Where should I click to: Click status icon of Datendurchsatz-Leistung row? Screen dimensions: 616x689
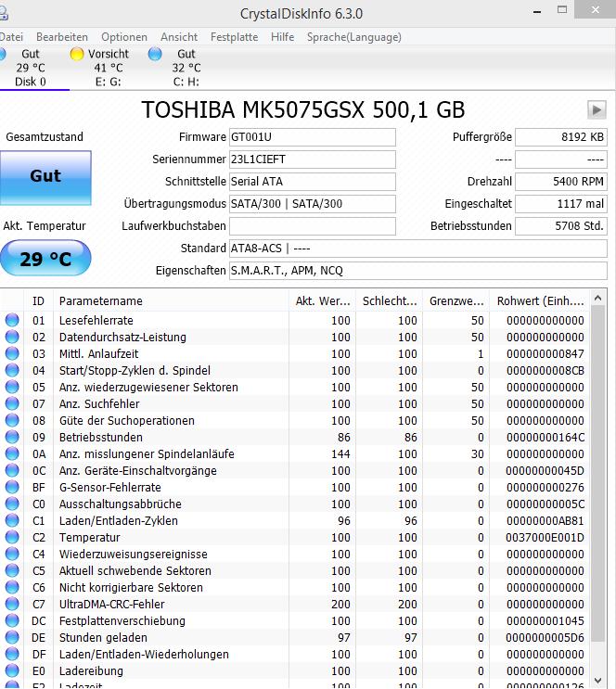pos(12,337)
